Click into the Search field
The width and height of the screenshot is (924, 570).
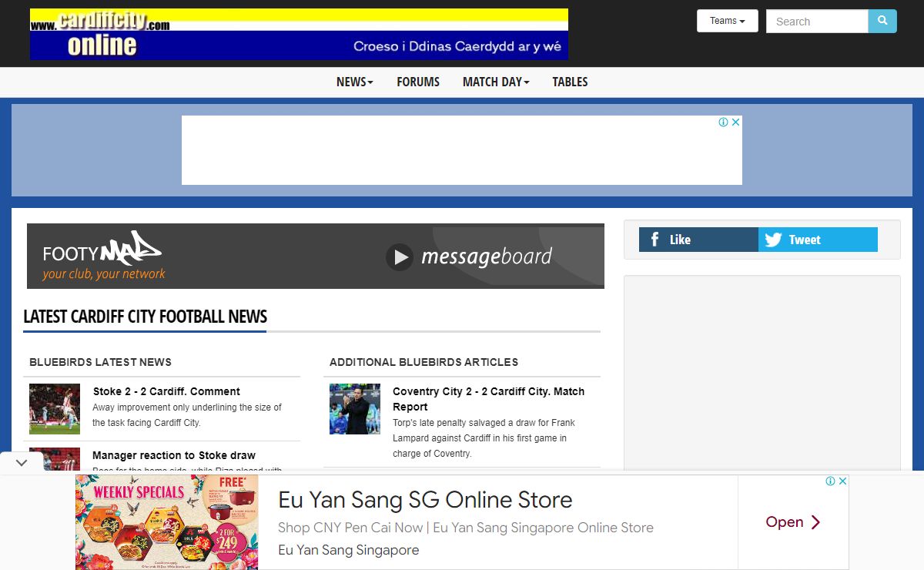click(x=817, y=21)
